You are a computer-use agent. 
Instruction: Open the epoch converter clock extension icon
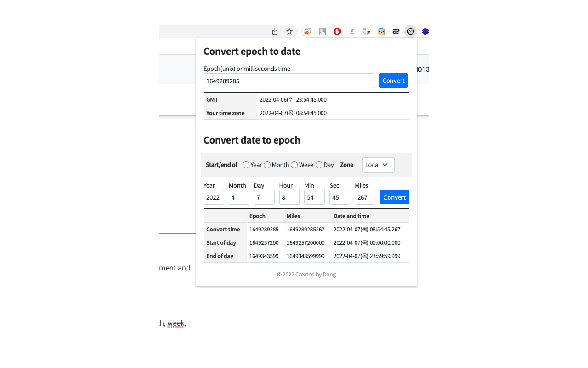pos(410,31)
